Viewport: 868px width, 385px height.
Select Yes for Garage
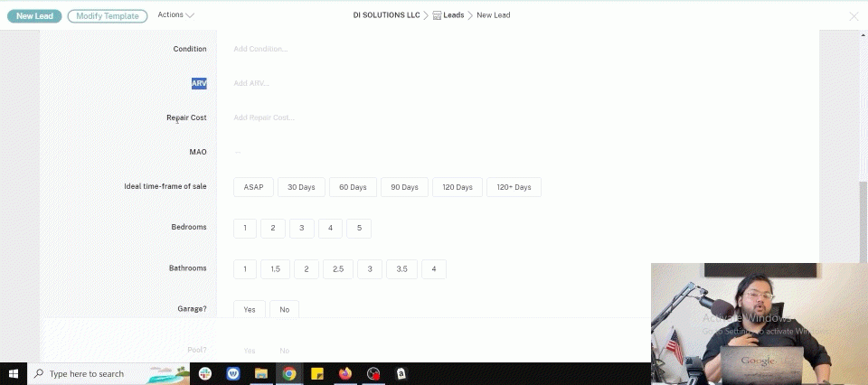[x=249, y=310]
